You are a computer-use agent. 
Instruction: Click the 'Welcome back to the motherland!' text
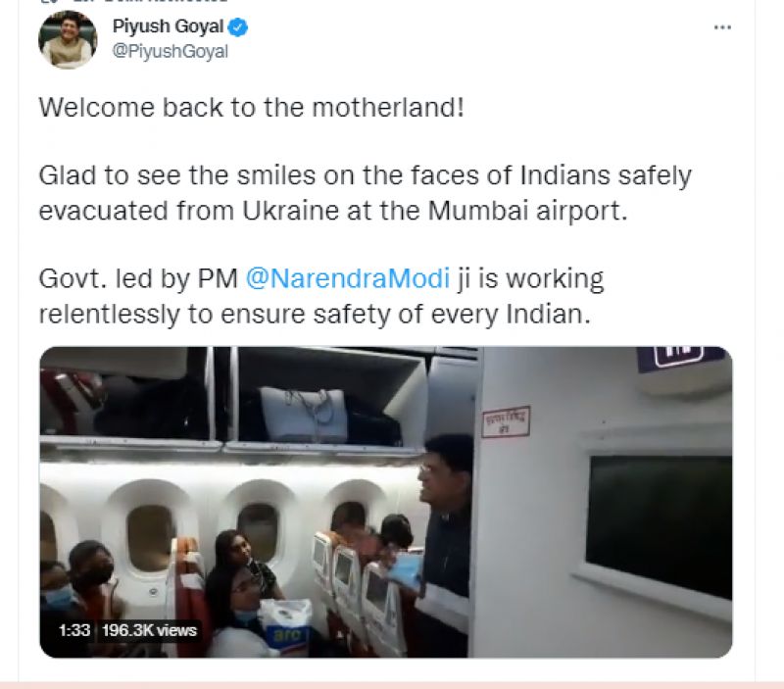pos(252,107)
